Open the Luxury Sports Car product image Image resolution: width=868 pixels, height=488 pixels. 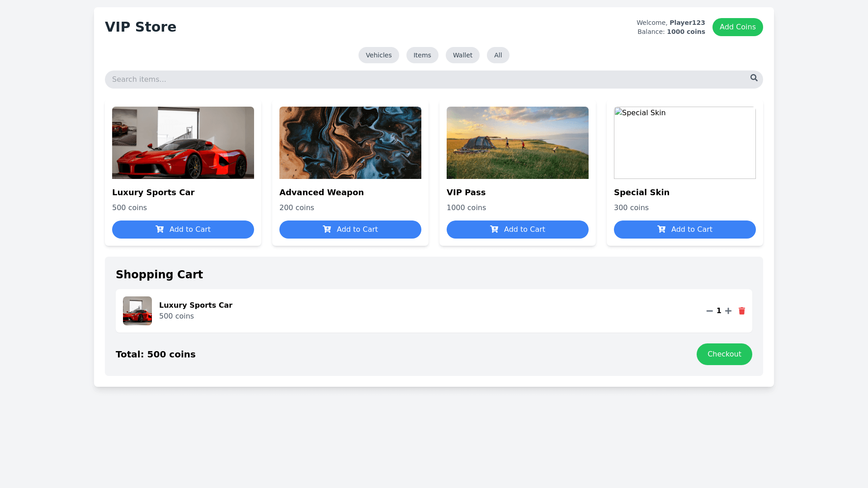(183, 143)
